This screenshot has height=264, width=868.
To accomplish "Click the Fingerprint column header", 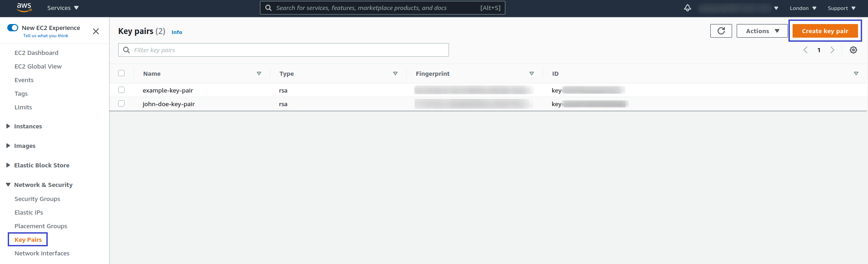I will 433,73.
